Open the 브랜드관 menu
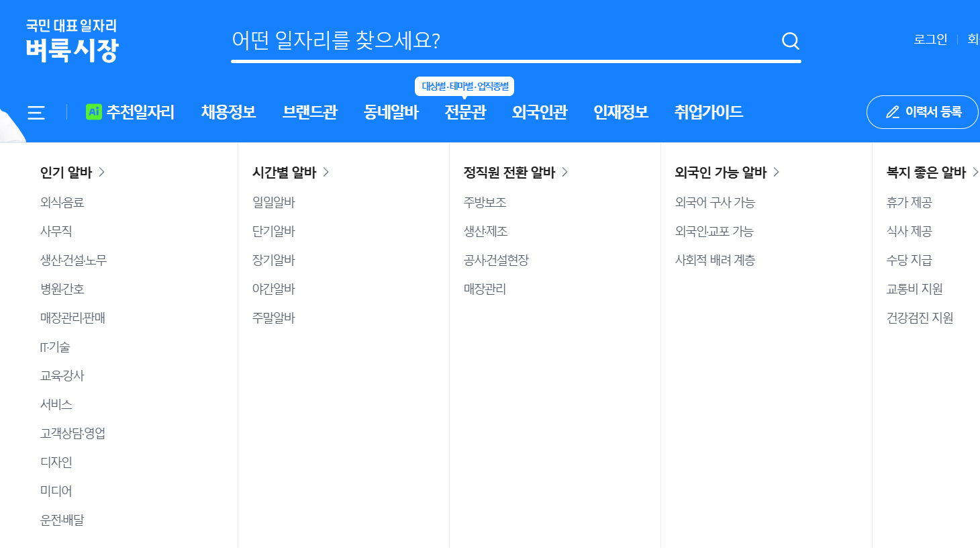Image resolution: width=980 pixels, height=560 pixels. point(309,112)
